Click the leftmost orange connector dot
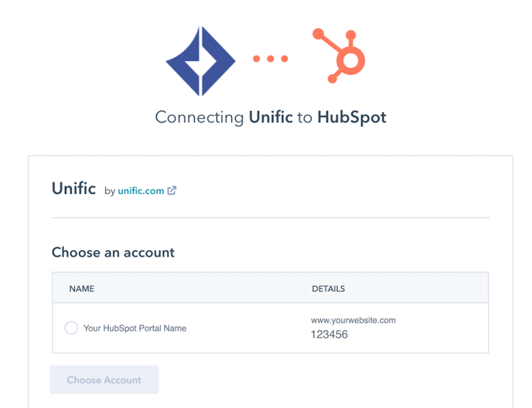Image resolution: width=532 pixels, height=408 pixels. click(x=257, y=59)
